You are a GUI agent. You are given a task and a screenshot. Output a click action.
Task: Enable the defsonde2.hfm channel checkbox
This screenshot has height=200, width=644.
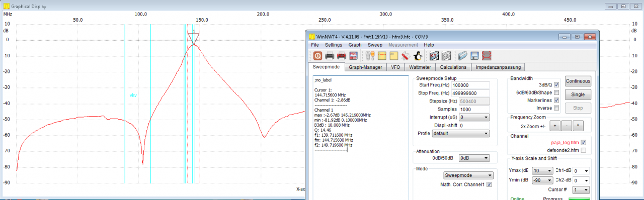583,150
